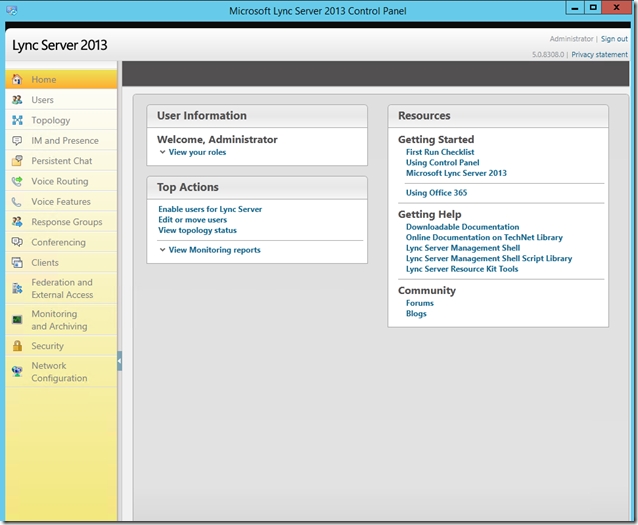Screen dimensions: 638x525
Task: Navigate to Monitoring and Archiving
Action: click(61, 320)
